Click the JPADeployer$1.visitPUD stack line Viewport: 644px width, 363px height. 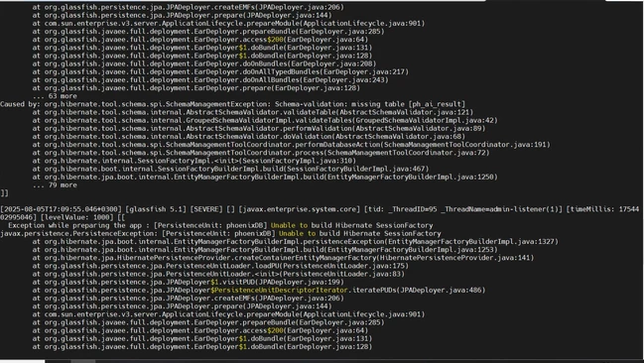(189, 282)
